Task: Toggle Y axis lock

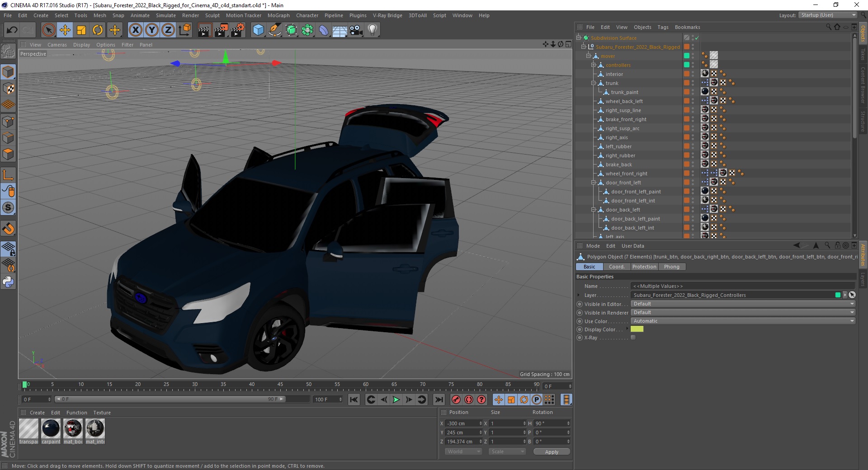Action: tap(152, 30)
